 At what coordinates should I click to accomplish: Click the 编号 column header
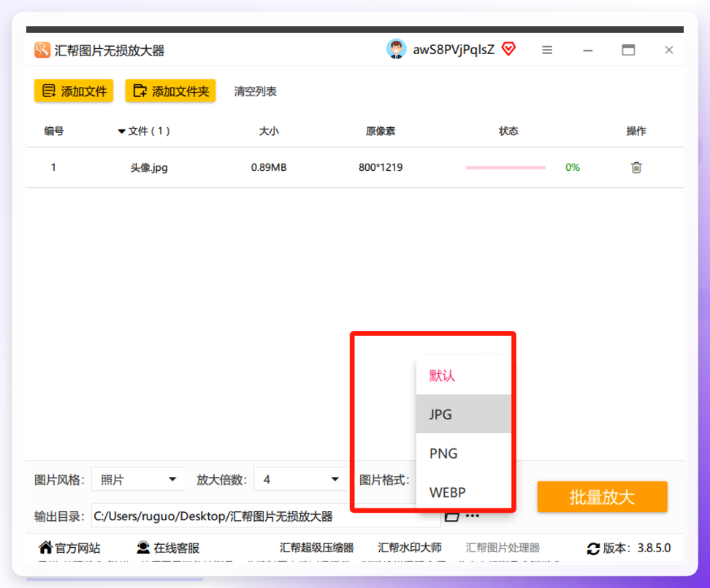pos(54,131)
